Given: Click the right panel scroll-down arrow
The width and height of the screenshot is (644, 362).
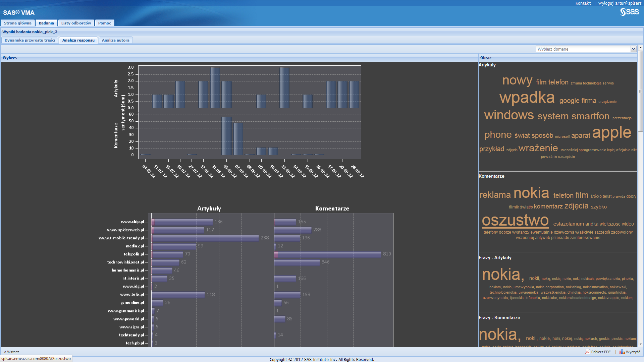Looking at the screenshot, I should [x=640, y=344].
